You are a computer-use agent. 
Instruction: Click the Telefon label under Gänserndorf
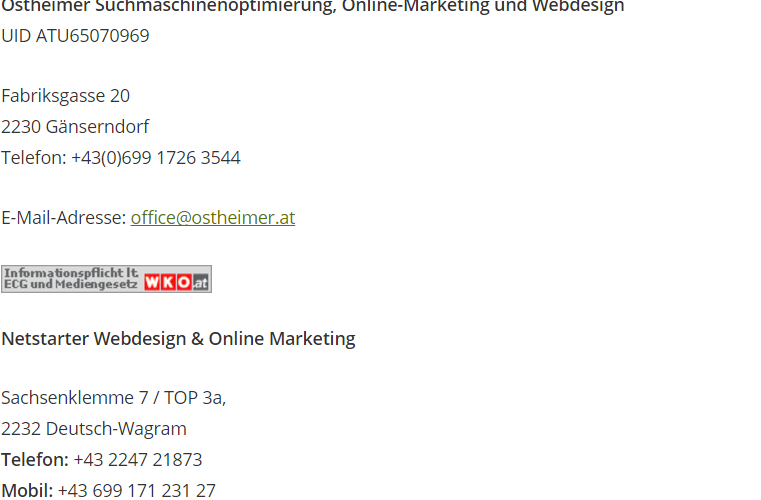(33, 158)
